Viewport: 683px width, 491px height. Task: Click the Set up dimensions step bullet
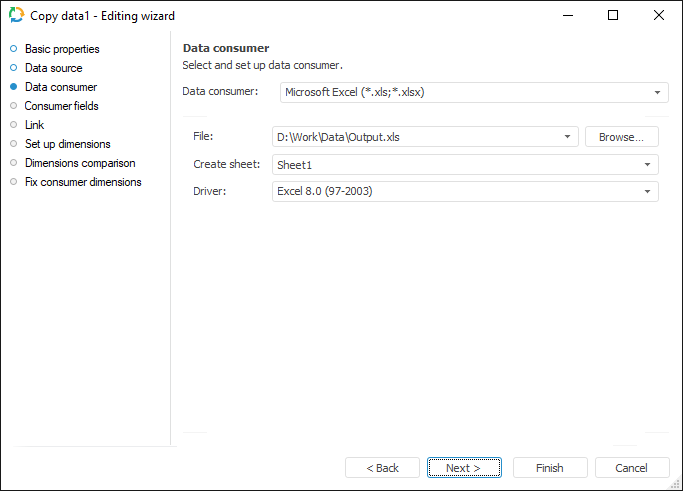[14, 144]
